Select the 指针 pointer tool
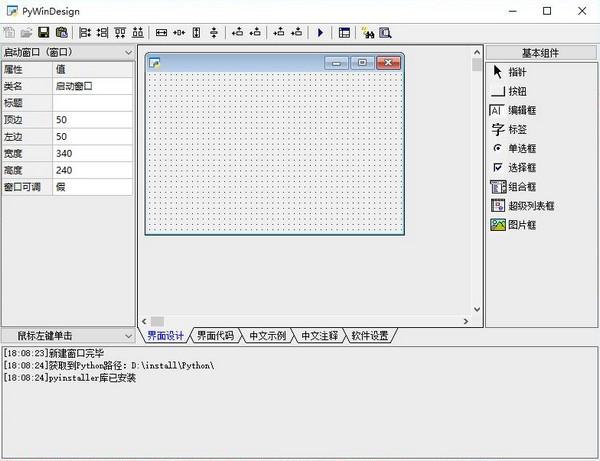This screenshot has width=600, height=461. pos(510,72)
